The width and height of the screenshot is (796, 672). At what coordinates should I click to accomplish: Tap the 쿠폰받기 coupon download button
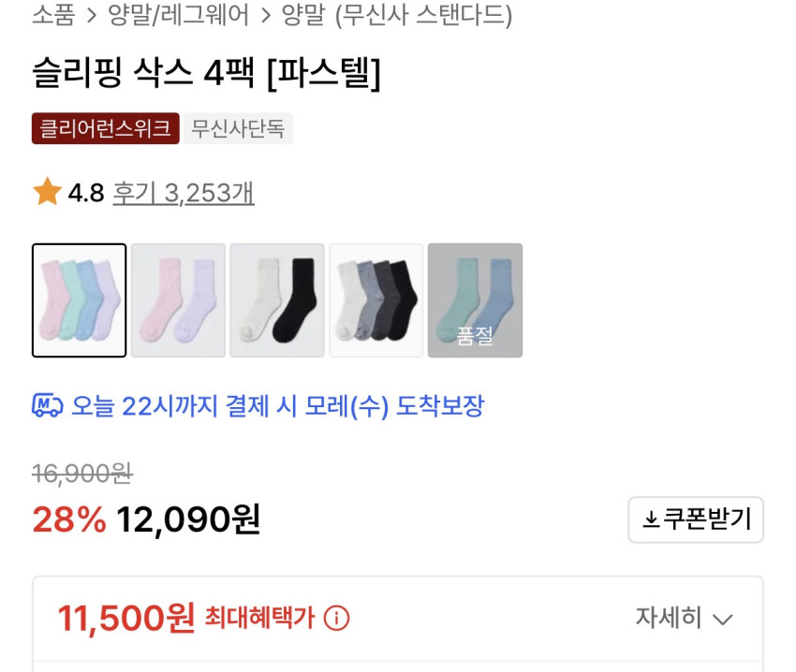[695, 519]
